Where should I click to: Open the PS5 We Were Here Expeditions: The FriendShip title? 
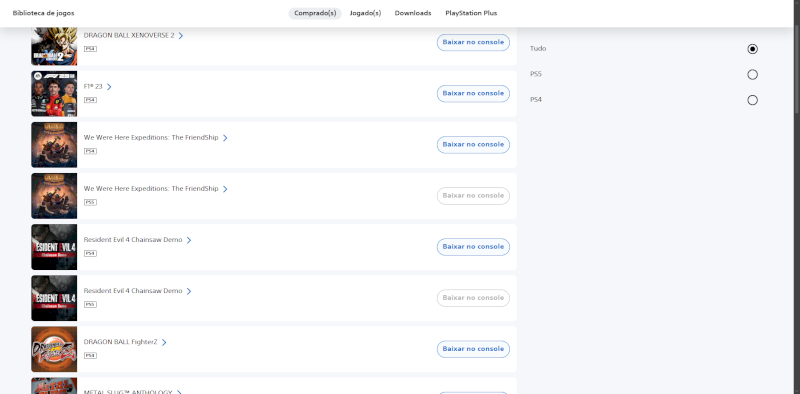(151, 188)
